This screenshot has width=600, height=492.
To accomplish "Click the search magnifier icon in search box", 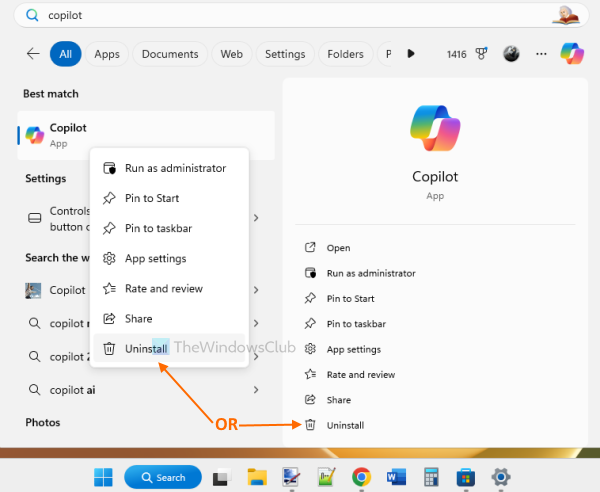I will point(32,15).
